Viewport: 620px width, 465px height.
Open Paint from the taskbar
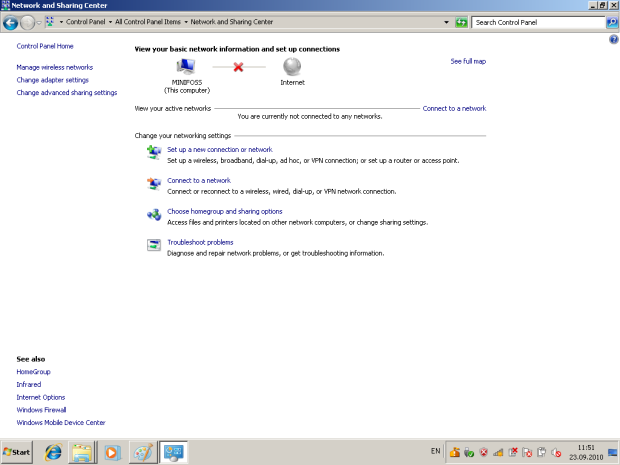point(143,452)
